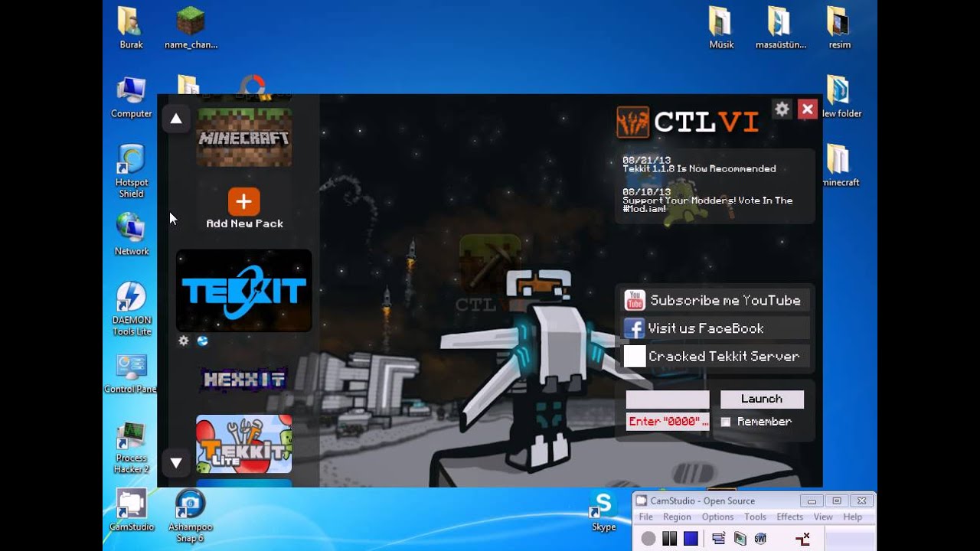The image size is (980, 551).
Task: Toggle the Remember checkbox
Action: click(726, 422)
